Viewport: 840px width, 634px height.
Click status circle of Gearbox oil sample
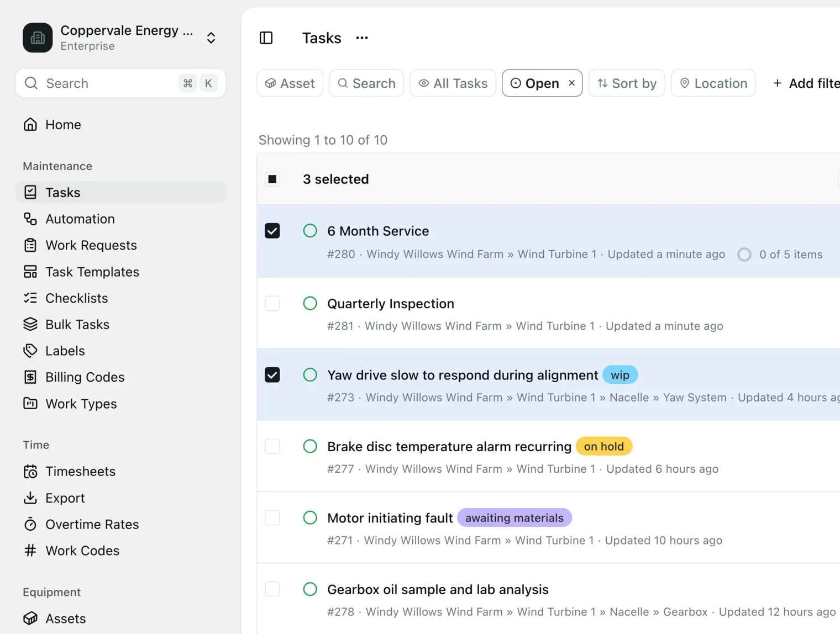310,589
